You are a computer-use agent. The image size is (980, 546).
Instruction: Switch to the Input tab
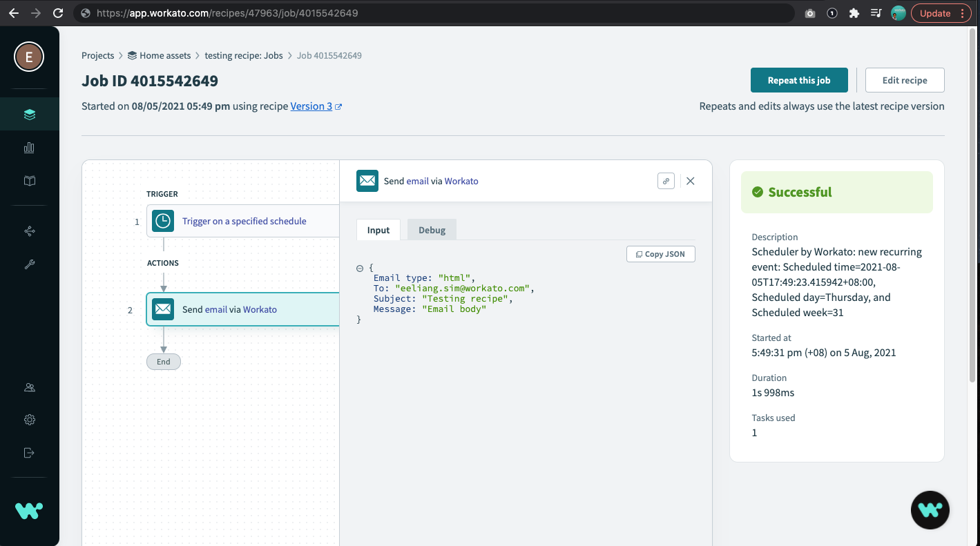[x=378, y=230]
